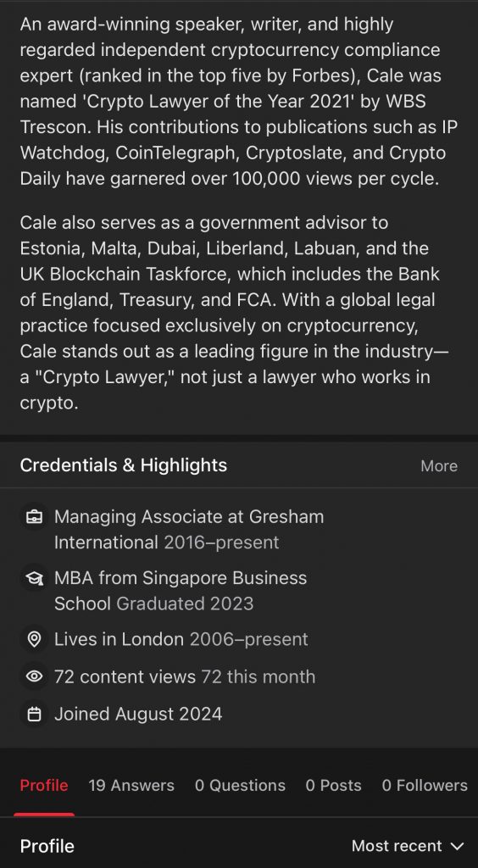Click the location pin icon beside London
The image size is (478, 868).
pos(34,639)
